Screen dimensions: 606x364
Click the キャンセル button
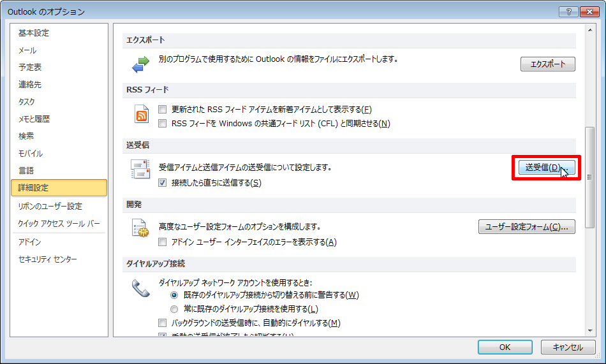click(568, 347)
